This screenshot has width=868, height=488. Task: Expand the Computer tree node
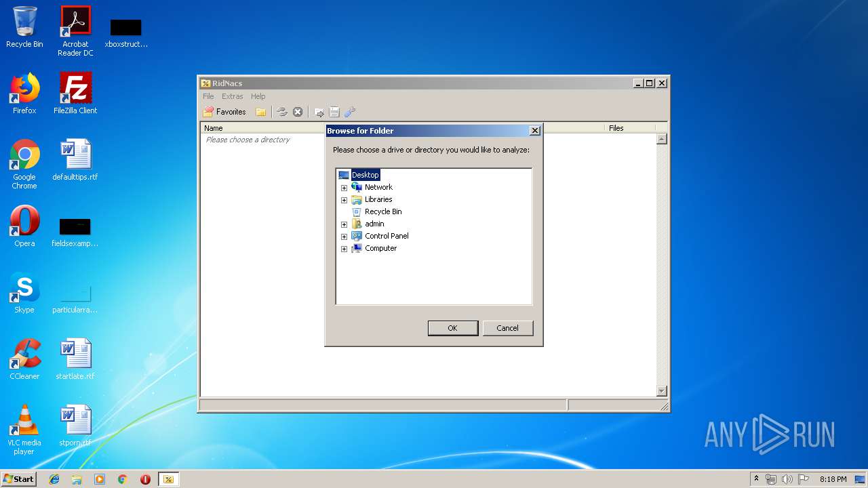click(x=344, y=249)
